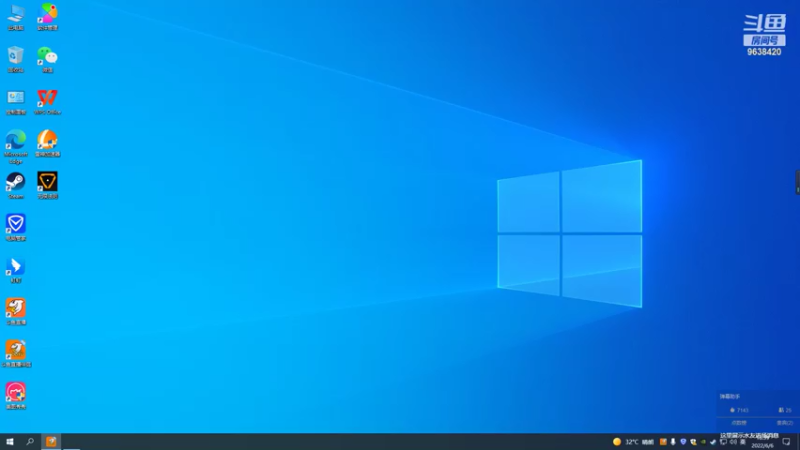Launch DingTalk blue wing desktop shortcut
This screenshot has height=450, width=800.
[16, 269]
